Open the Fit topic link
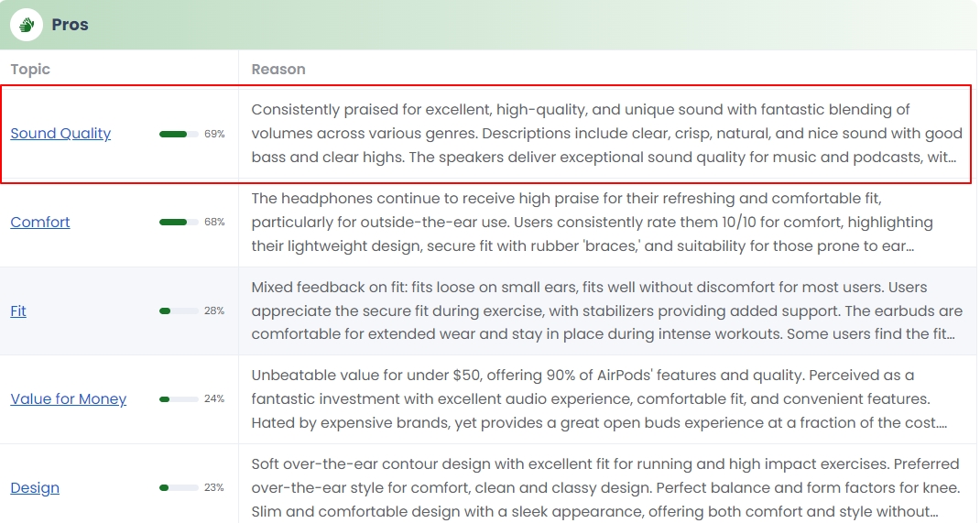Viewport: 980px width, 523px height. coord(18,311)
